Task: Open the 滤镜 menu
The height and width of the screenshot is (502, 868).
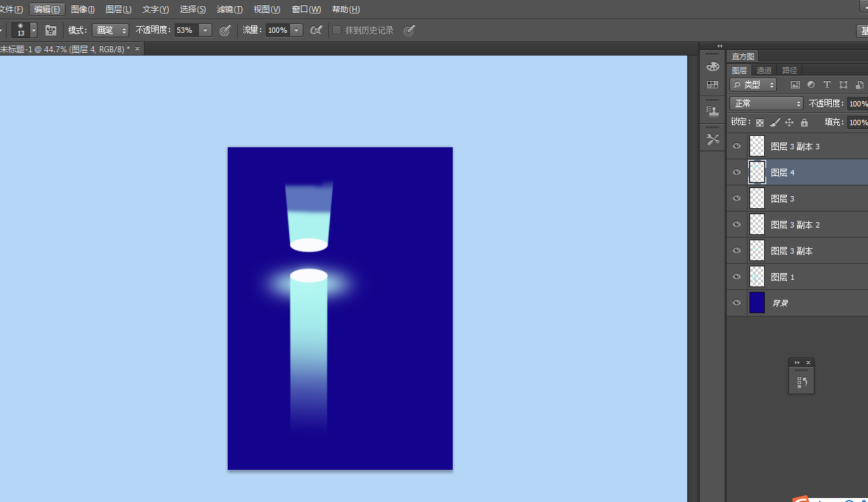Action: pyautogui.click(x=230, y=9)
